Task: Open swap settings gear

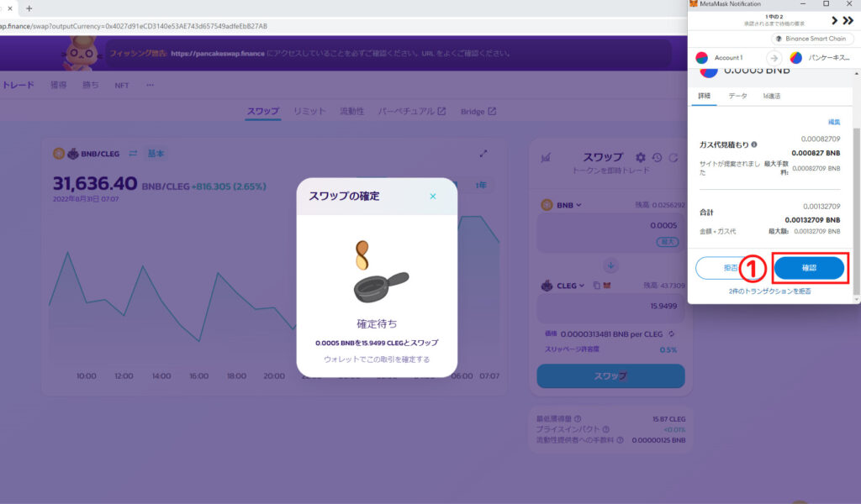Action: [x=640, y=158]
